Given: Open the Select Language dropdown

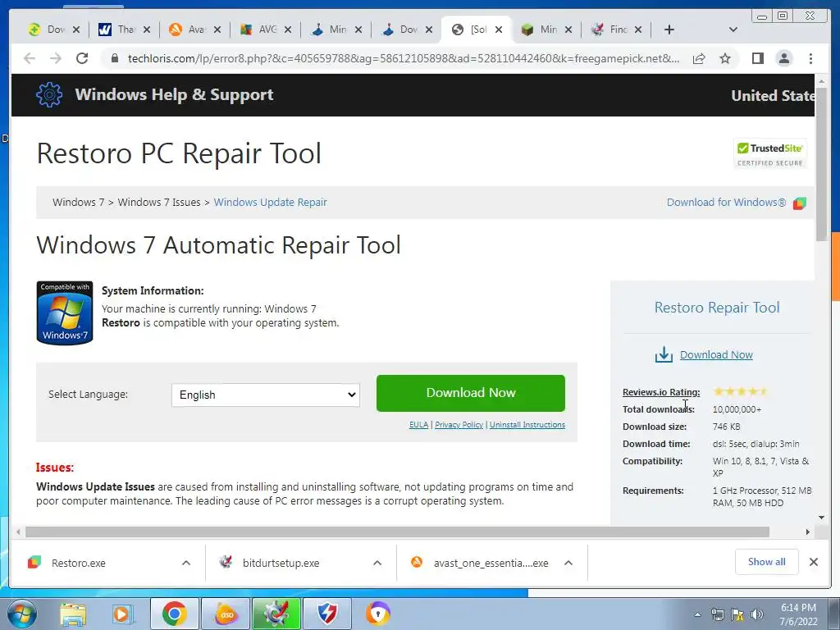Looking at the screenshot, I should (266, 395).
